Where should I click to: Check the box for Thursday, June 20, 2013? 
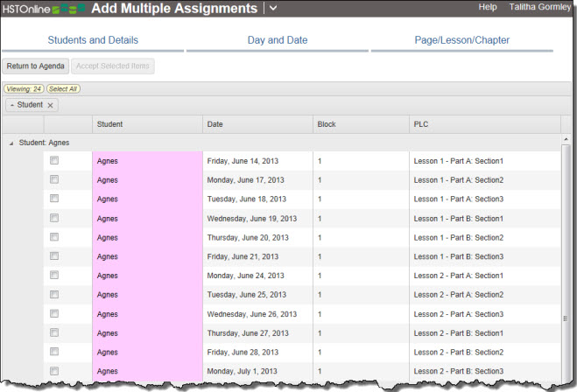54,237
